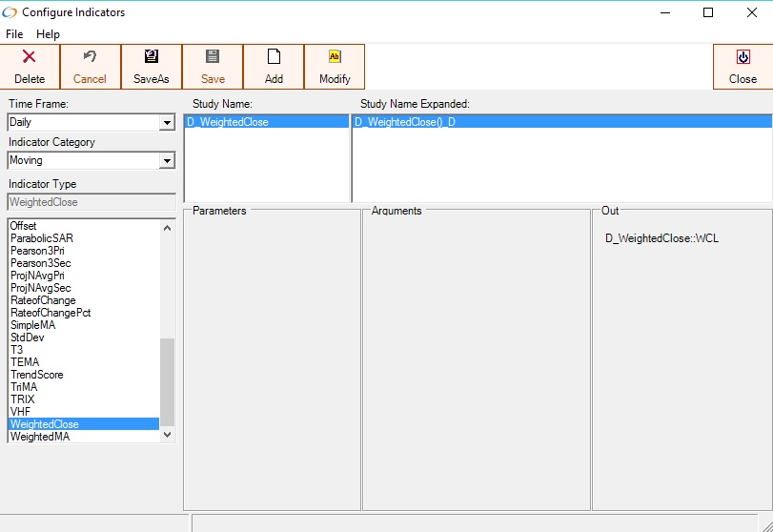Viewport: 773px width, 532px height.
Task: Click the Close toolbar icon
Action: pyautogui.click(x=742, y=57)
